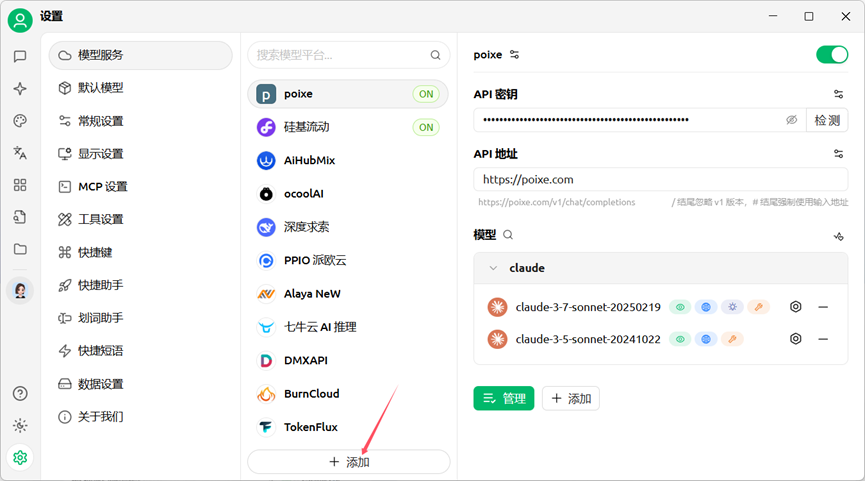This screenshot has width=865, height=481.
Task: Open 数据设置 section
Action: point(141,383)
